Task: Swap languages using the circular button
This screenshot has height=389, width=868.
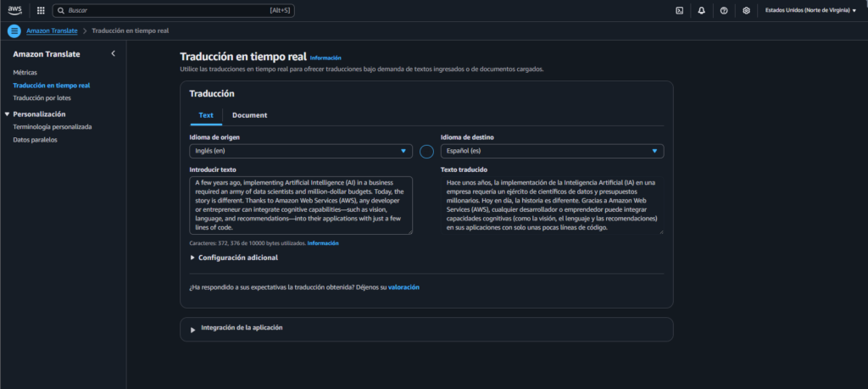Action: 426,152
